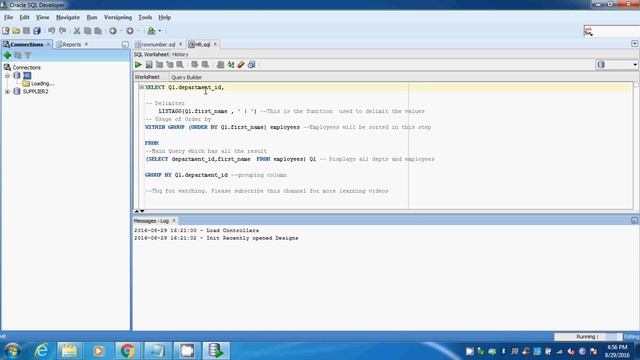Open the Run menu
The width and height of the screenshot is (640, 360).
click(92, 17)
